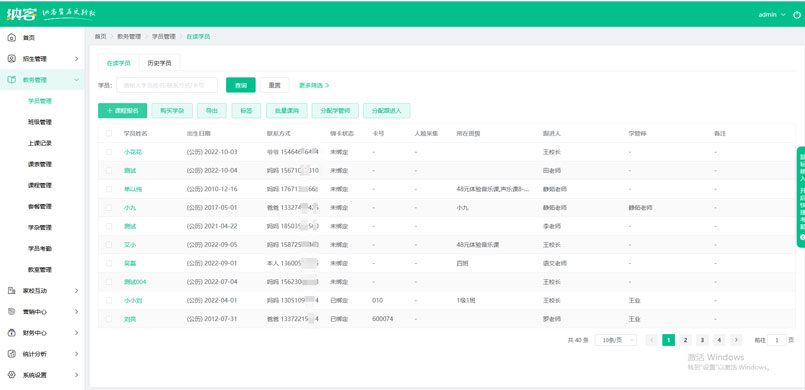
Task: Click the home icon beside 首页
Action: 12,38
